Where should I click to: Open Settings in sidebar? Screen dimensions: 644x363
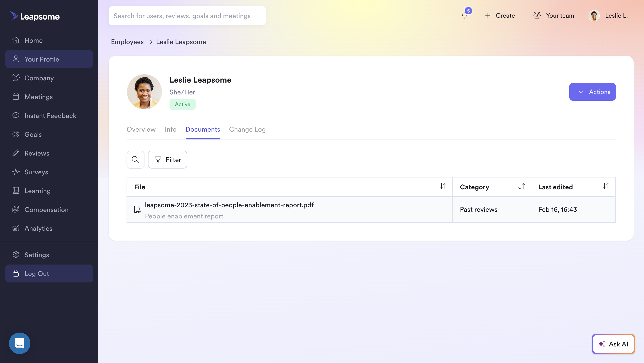click(x=49, y=255)
